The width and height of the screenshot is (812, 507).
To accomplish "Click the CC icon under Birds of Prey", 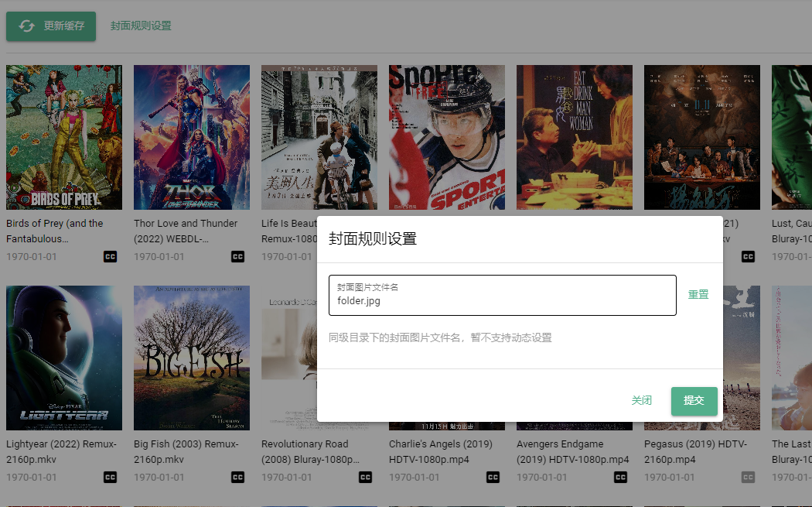I will pos(111,257).
